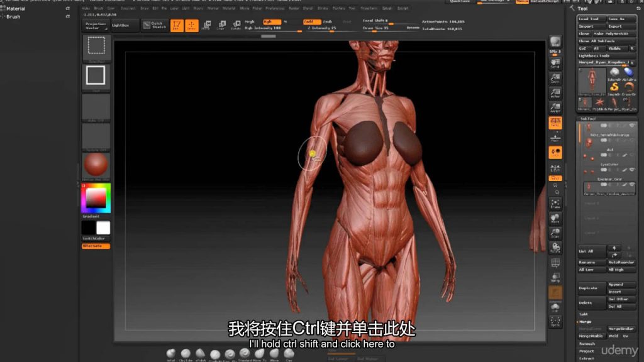The height and width of the screenshot is (362, 644).
Task: Select the Scale transform icon in top shelf
Action: tap(221, 25)
